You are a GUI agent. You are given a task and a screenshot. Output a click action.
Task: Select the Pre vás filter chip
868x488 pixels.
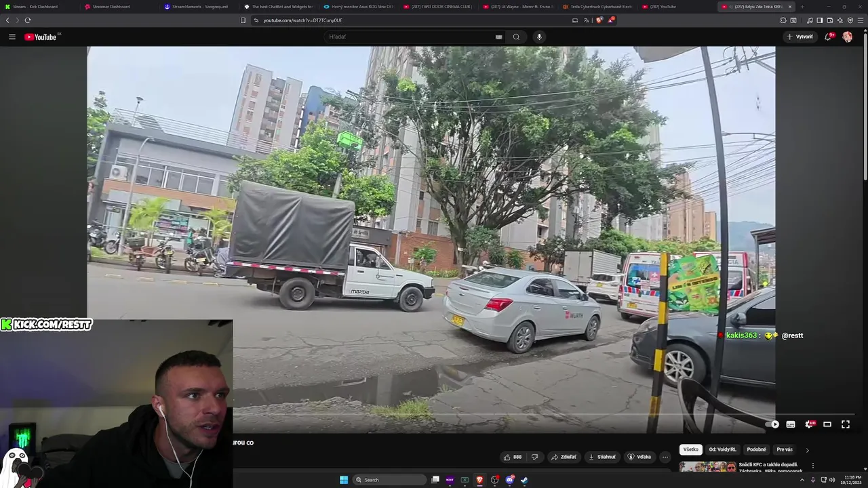pyautogui.click(x=785, y=449)
